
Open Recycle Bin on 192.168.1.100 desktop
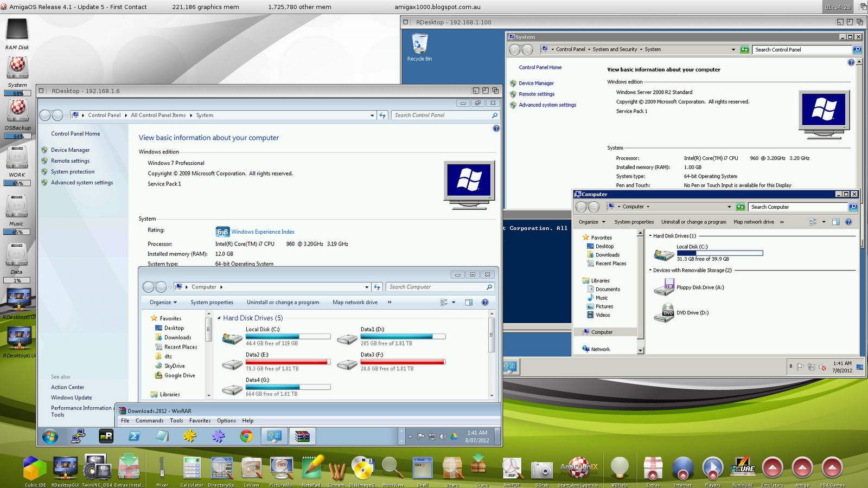point(420,44)
